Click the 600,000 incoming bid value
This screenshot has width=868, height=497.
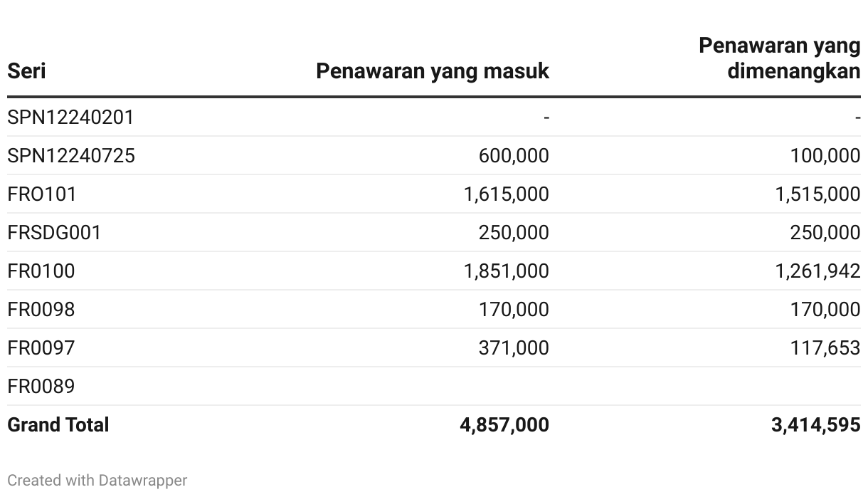(514, 156)
